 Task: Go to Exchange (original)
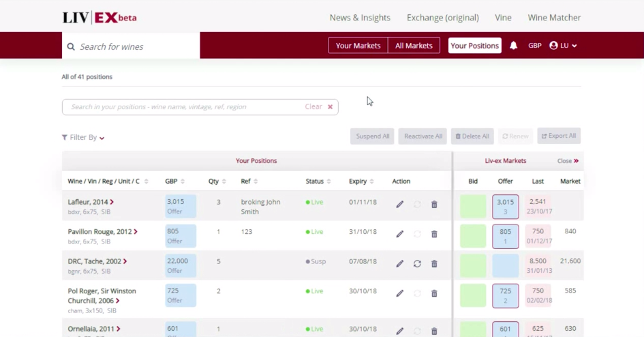click(x=443, y=18)
